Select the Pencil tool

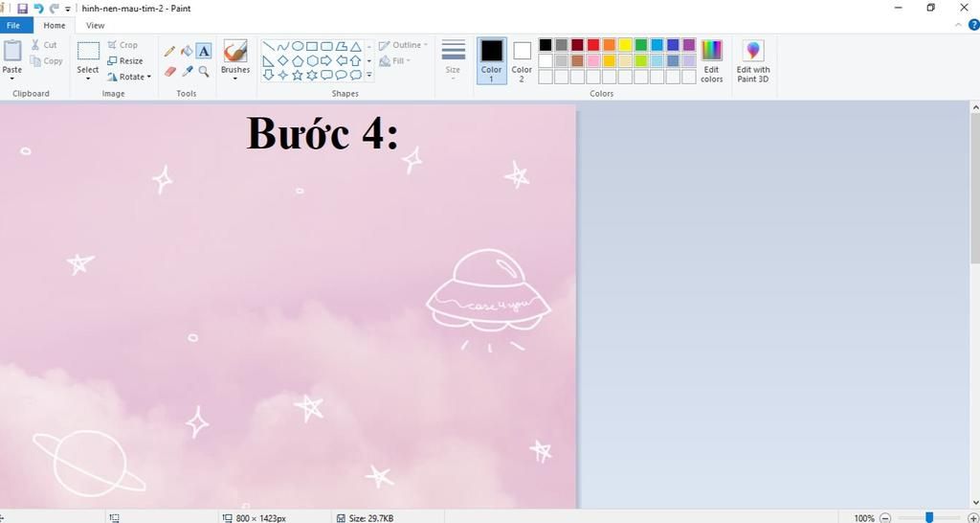click(x=169, y=52)
